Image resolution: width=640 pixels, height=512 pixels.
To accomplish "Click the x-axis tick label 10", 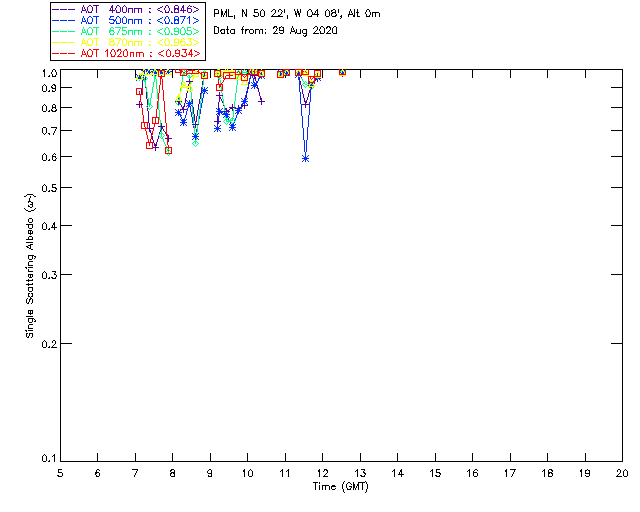I will click(247, 473).
